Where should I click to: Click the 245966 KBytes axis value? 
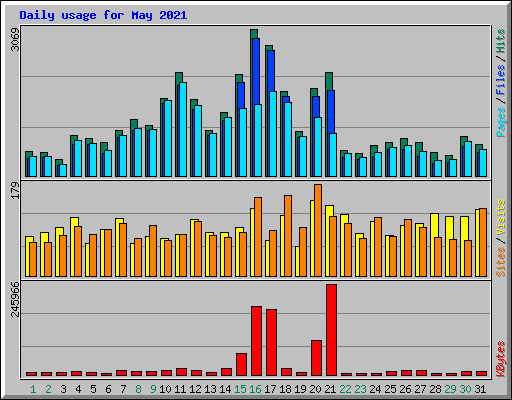(15, 299)
